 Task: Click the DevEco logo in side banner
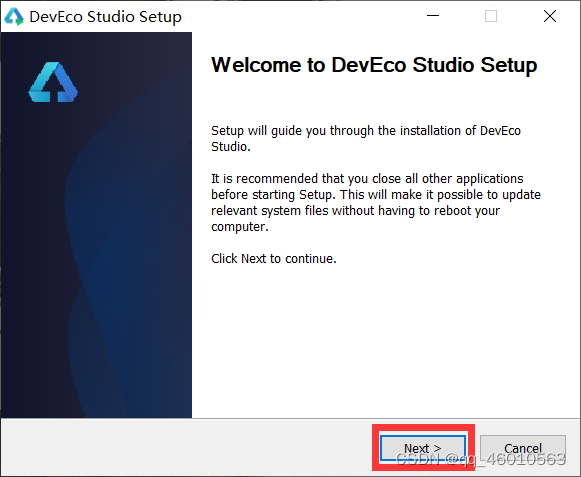coord(53,82)
